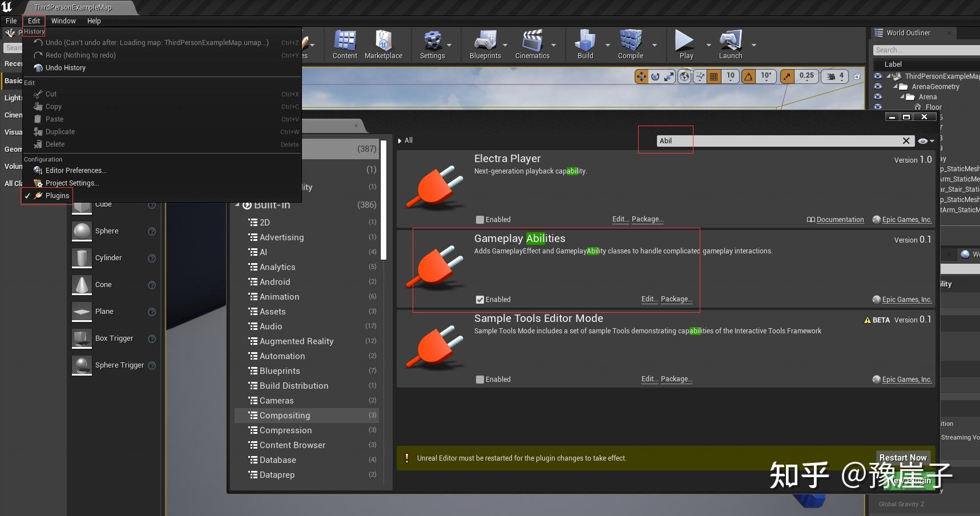Open the Marketplace from the toolbar
This screenshot has height=516, width=980.
tap(384, 45)
